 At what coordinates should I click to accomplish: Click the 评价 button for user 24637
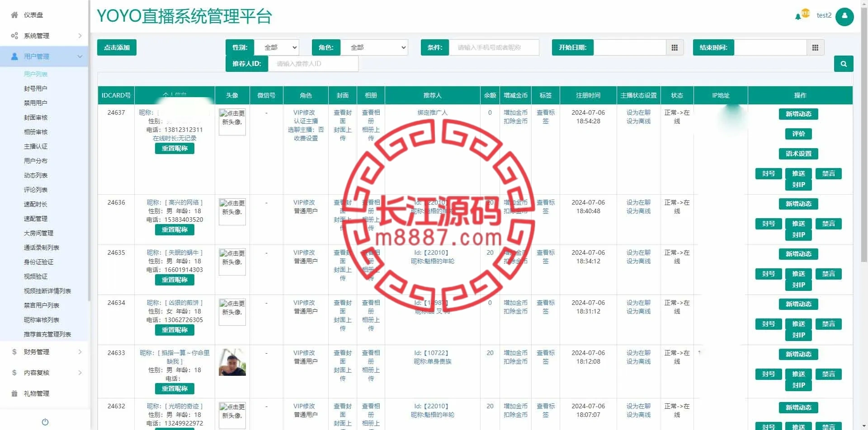click(798, 134)
